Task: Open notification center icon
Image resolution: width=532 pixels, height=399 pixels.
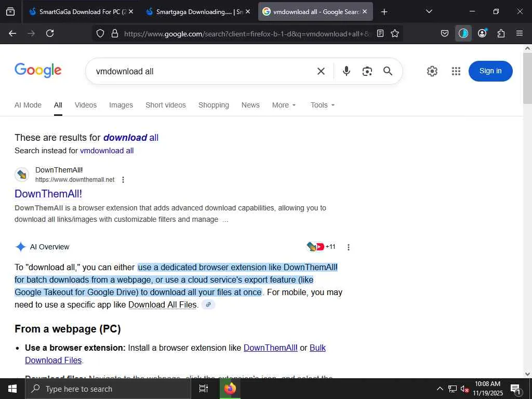Action: coord(515,389)
